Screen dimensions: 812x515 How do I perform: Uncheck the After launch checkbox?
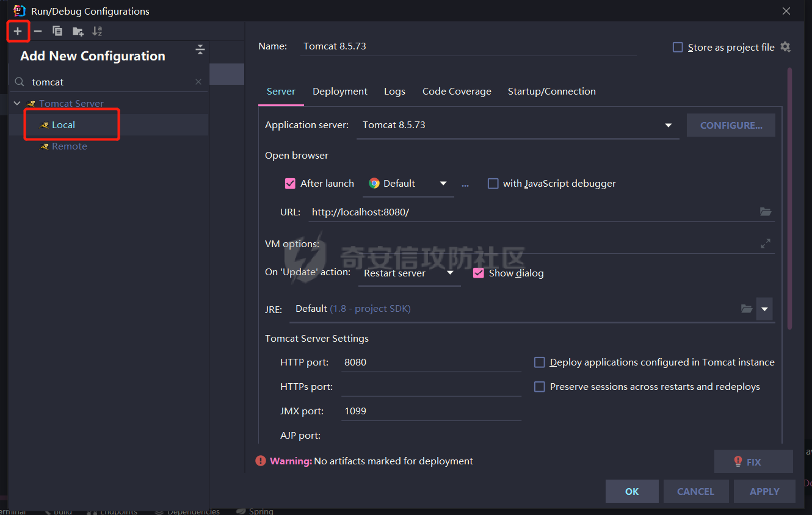tap(291, 183)
